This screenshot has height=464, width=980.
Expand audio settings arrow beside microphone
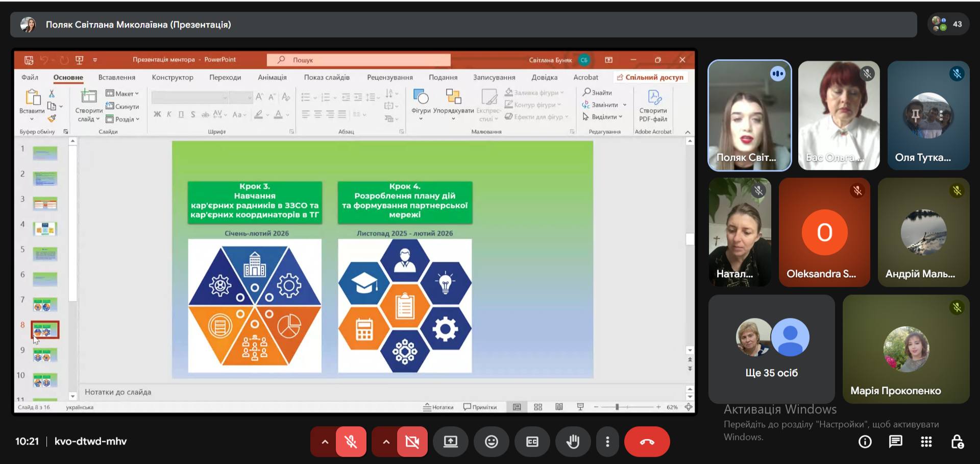(325, 442)
